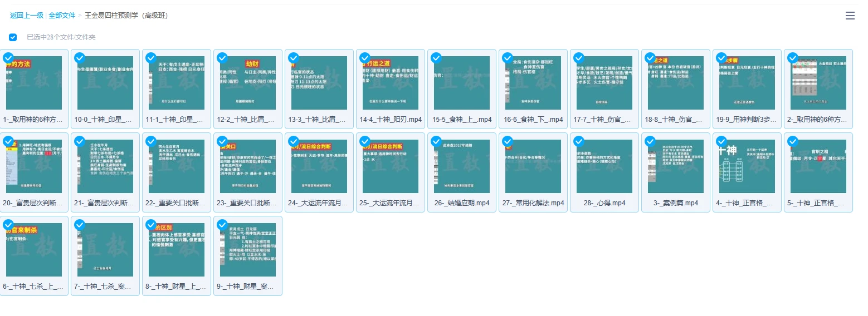Open the 5-_十神_正官格 video thumbnail
This screenshot has height=316, width=868.
(x=818, y=166)
